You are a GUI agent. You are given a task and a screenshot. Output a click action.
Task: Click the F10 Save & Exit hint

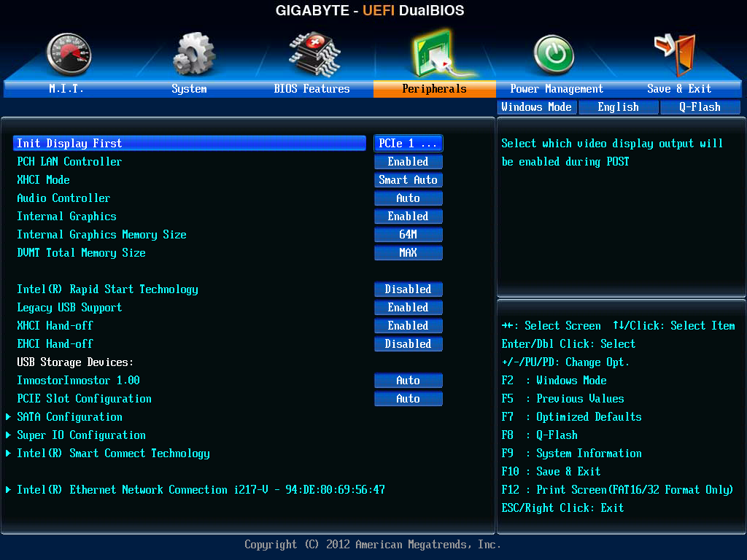(x=551, y=472)
